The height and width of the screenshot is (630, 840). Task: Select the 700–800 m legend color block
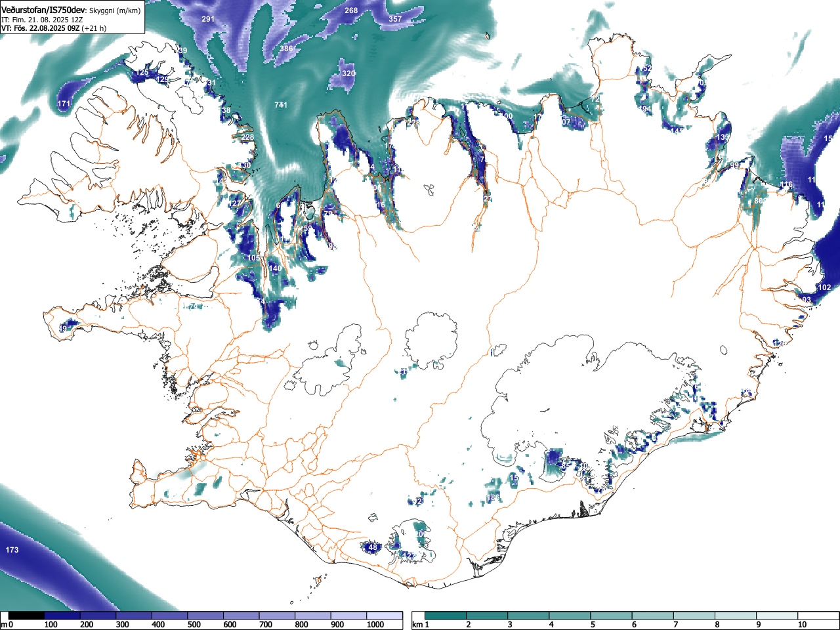277,616
